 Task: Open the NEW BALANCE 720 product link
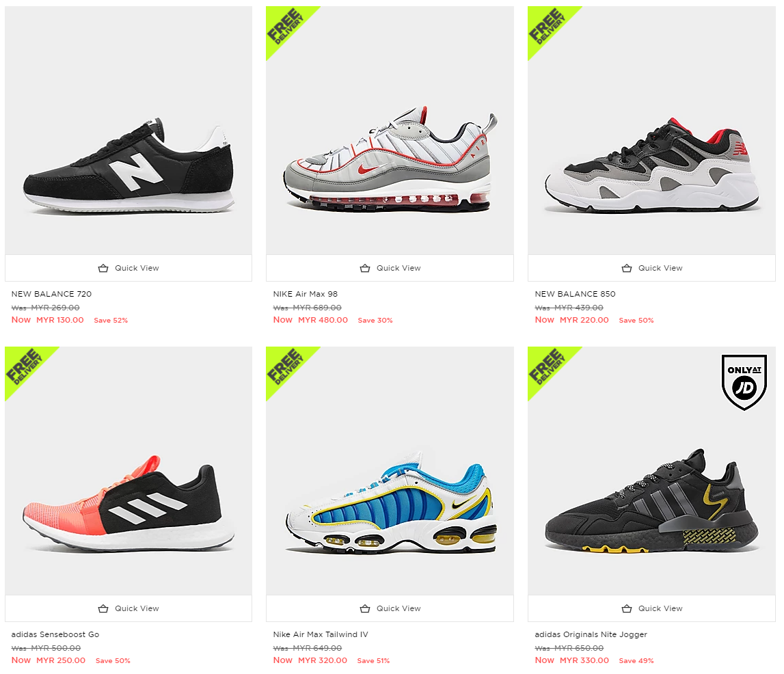pos(51,294)
